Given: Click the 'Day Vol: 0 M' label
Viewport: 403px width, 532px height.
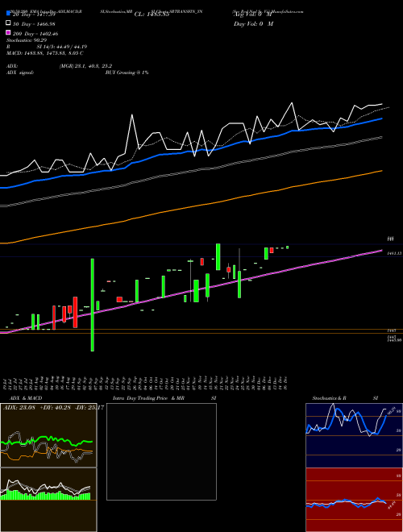Looking at the screenshot, I should point(253,23).
